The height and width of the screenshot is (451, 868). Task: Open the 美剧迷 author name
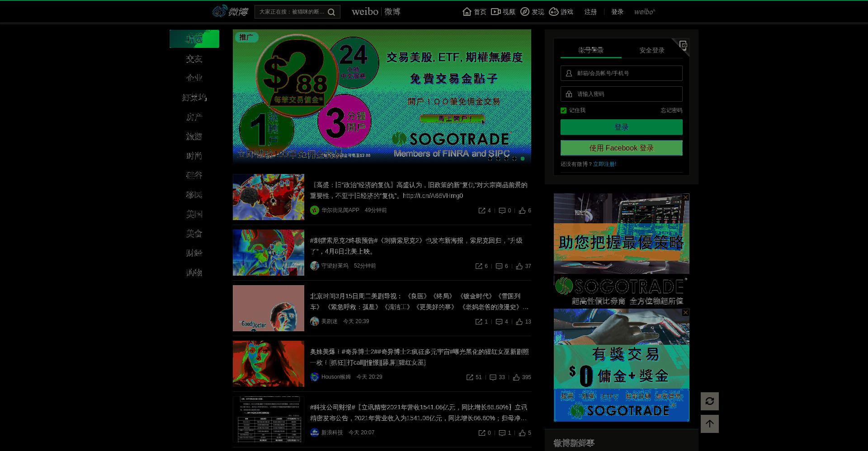click(330, 321)
